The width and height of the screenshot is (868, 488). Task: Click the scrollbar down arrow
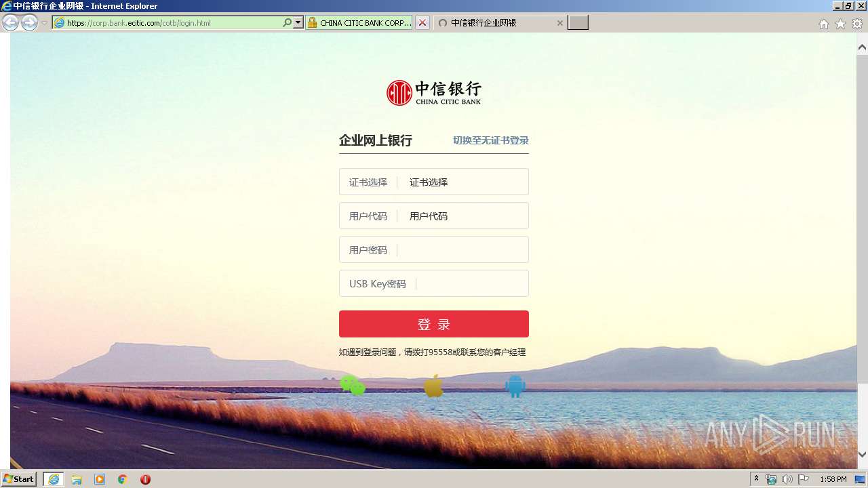pos(863,454)
